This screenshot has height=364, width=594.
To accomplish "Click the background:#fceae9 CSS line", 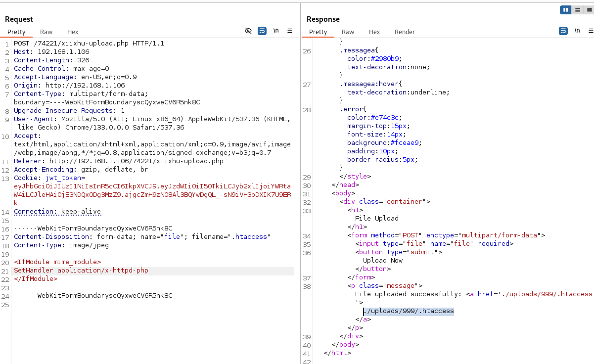I will [x=384, y=143].
